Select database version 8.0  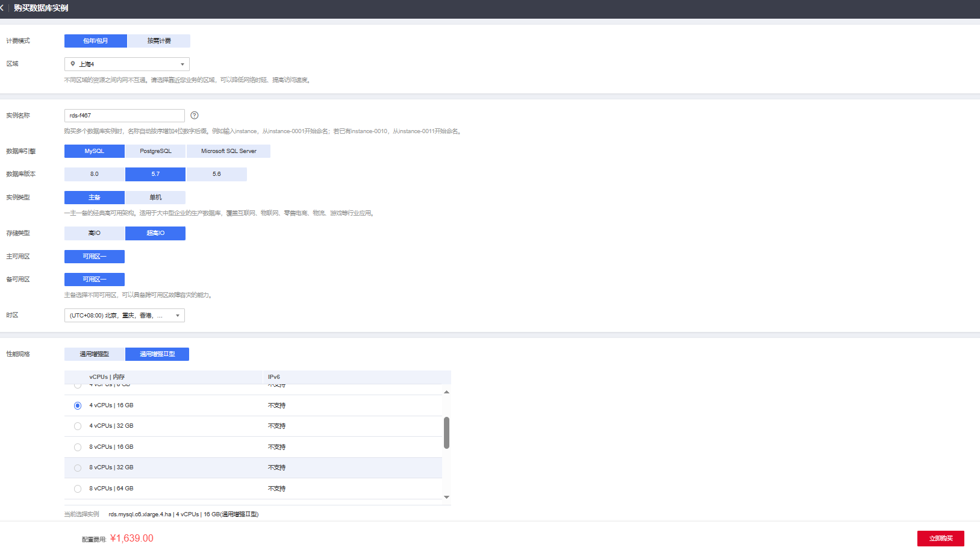[x=95, y=174]
